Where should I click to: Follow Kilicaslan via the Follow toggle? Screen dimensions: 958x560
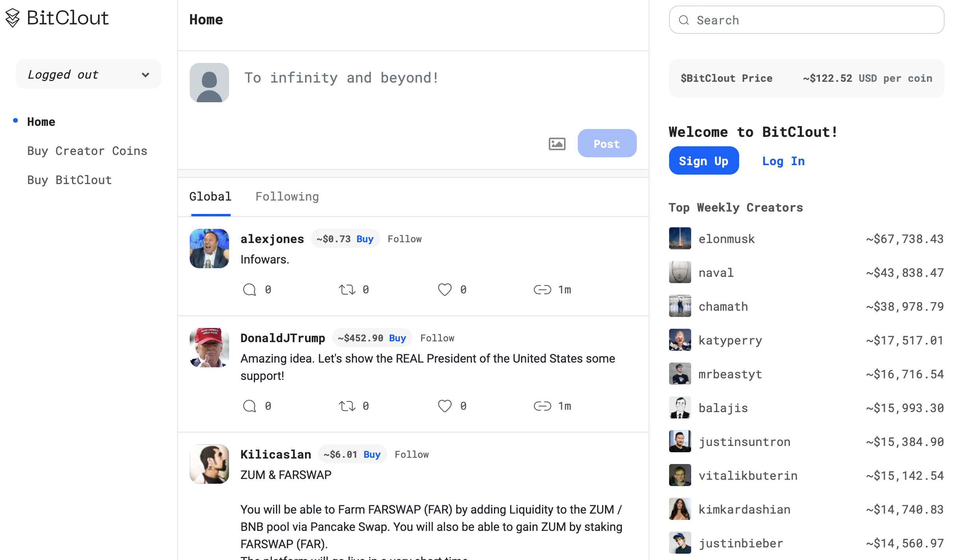pos(412,455)
